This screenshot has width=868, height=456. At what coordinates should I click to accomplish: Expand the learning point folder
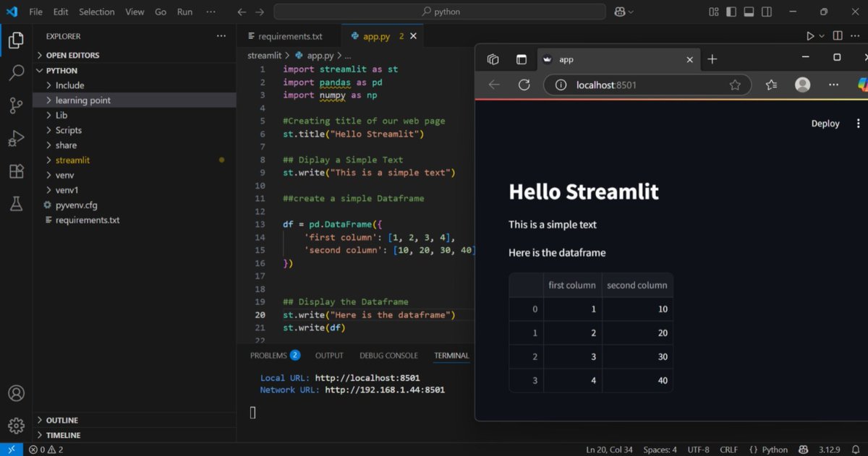click(135, 100)
